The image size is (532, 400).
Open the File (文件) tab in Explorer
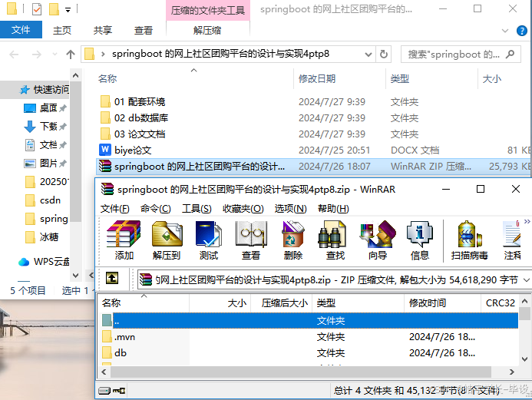coord(21,30)
